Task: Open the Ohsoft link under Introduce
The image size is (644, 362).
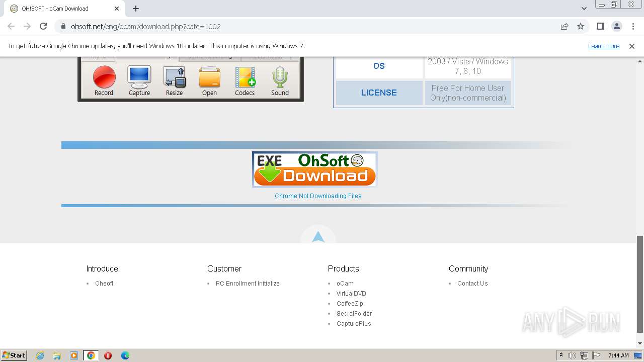Action: pos(104,284)
